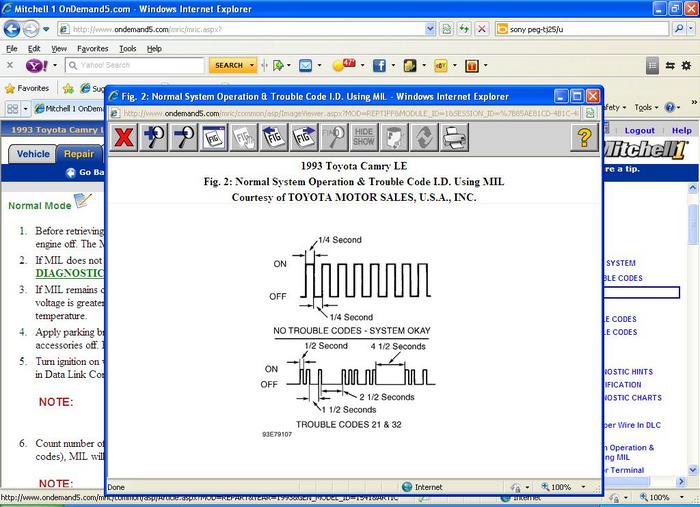The height and width of the screenshot is (507, 700).
Task: Open the Quick Tabs dropdown arrow
Action: tap(25, 108)
